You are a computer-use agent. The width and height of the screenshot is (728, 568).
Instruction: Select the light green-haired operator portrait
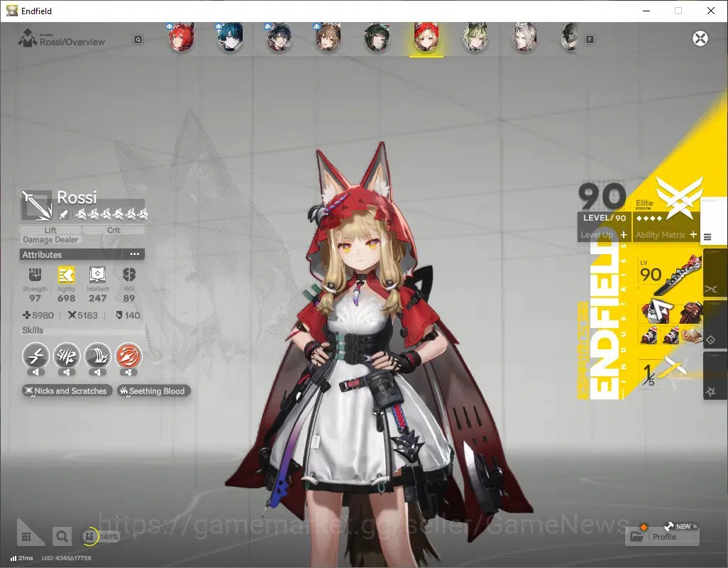[475, 38]
